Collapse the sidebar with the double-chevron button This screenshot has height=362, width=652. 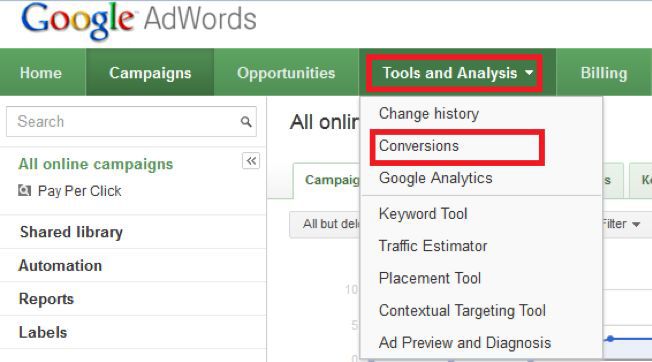251,161
